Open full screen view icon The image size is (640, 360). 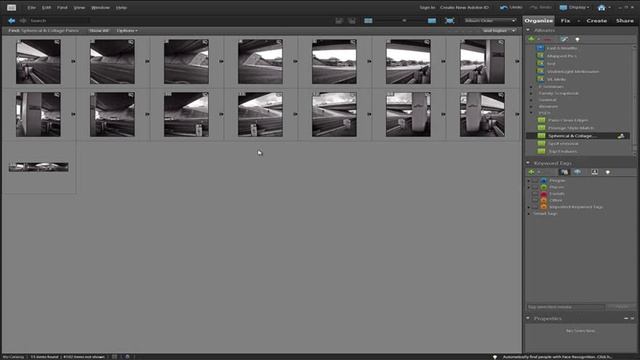[449, 20]
